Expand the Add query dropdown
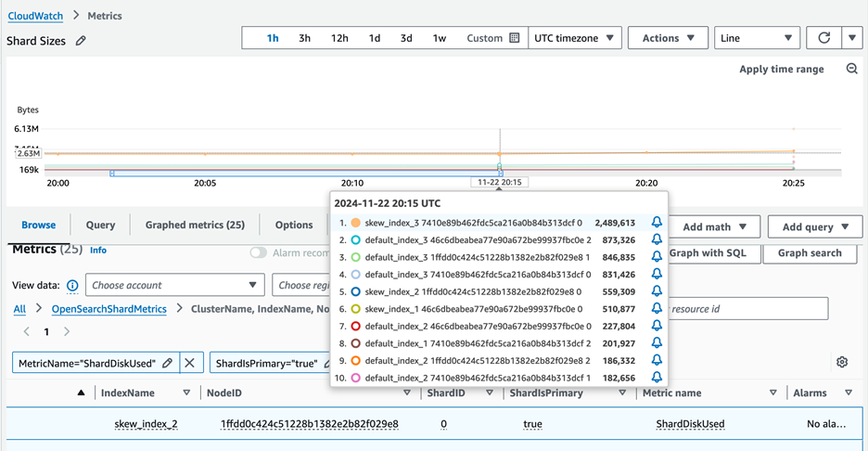The width and height of the screenshot is (868, 451). pyautogui.click(x=815, y=226)
